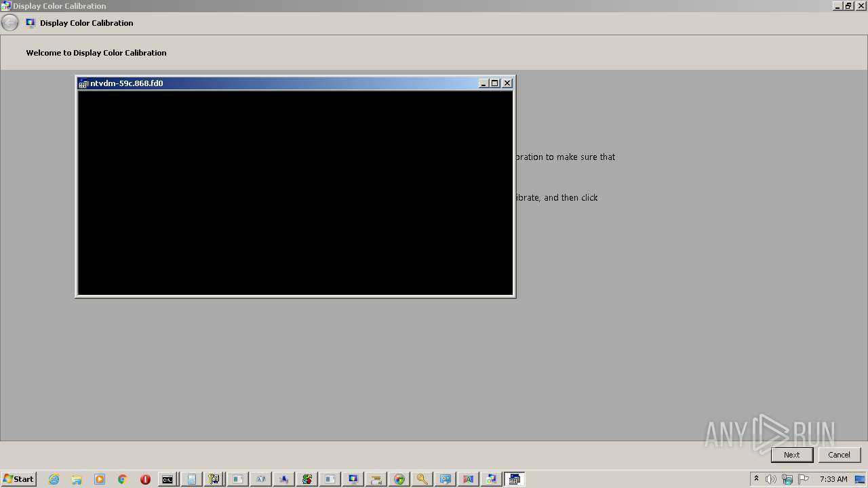Open the taskbar item left of the monitor icon
This screenshot has width=868, height=488.
[x=330, y=479]
